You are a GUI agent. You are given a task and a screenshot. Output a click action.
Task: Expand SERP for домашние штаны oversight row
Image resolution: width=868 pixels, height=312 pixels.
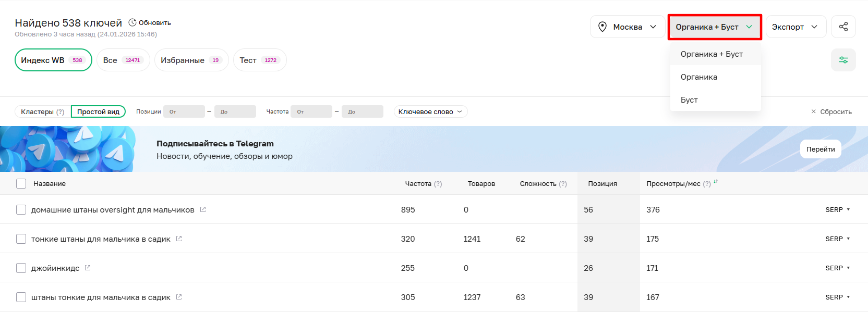[x=837, y=209]
